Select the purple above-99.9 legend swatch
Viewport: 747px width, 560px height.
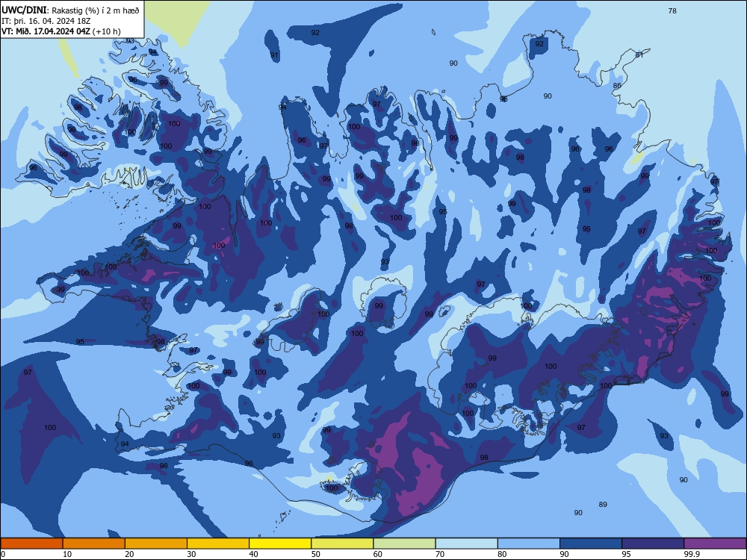tap(715, 544)
